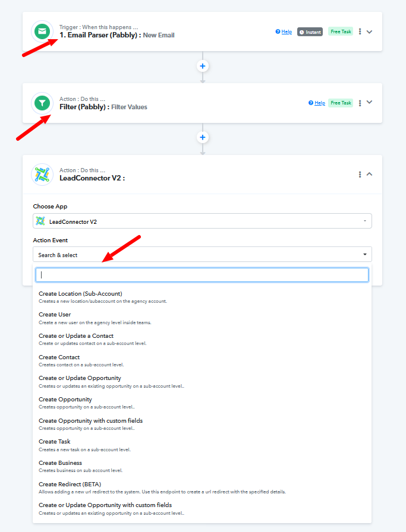Add step after Email Parser using plus button

203,66
